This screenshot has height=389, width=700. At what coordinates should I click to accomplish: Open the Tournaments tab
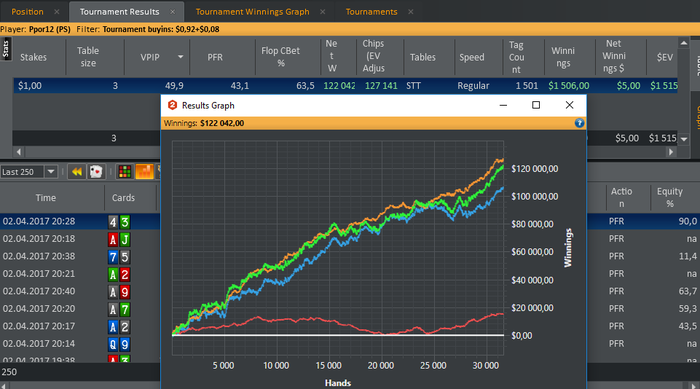pyautogui.click(x=371, y=12)
